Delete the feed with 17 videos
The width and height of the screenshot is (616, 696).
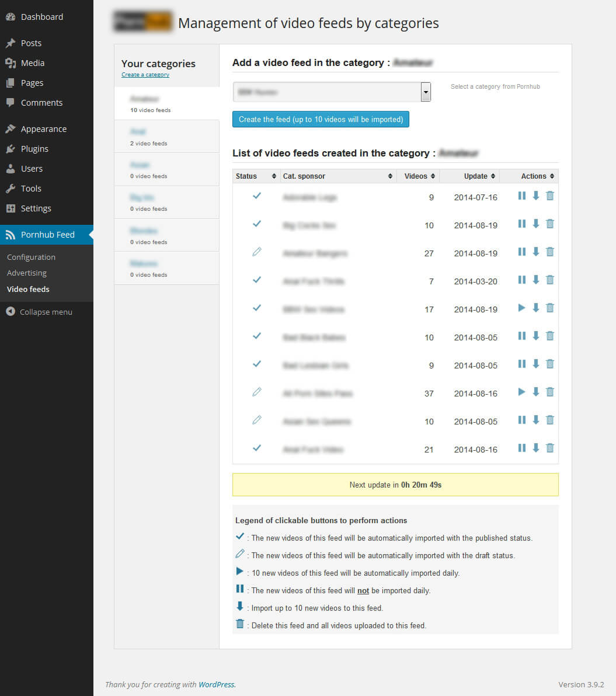pos(550,308)
